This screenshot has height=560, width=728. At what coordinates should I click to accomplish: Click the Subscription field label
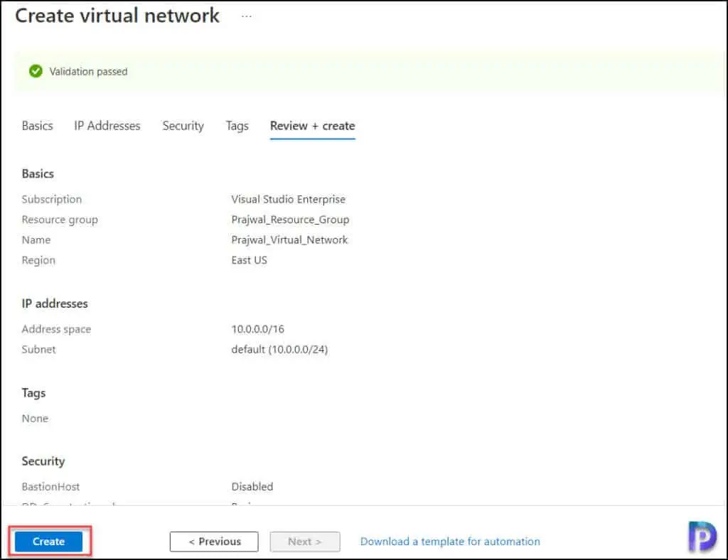pyautogui.click(x=51, y=200)
